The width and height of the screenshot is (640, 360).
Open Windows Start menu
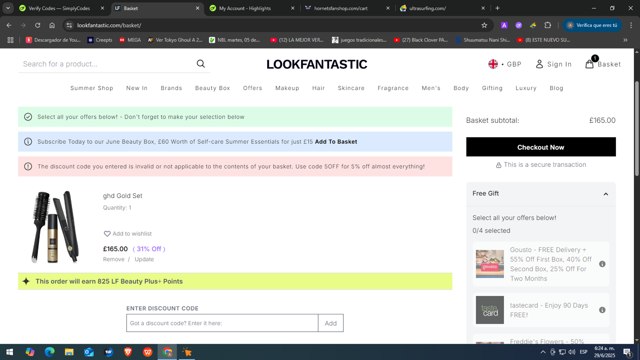click(x=9, y=352)
